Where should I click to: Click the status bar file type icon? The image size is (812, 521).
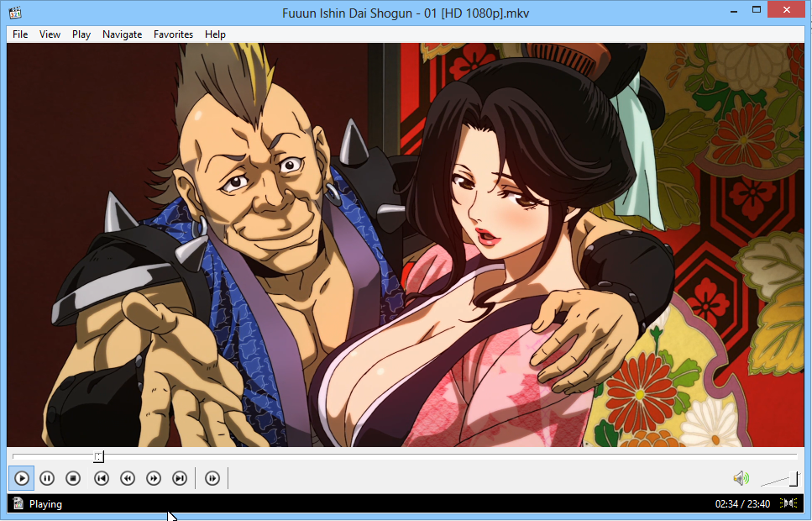click(18, 503)
